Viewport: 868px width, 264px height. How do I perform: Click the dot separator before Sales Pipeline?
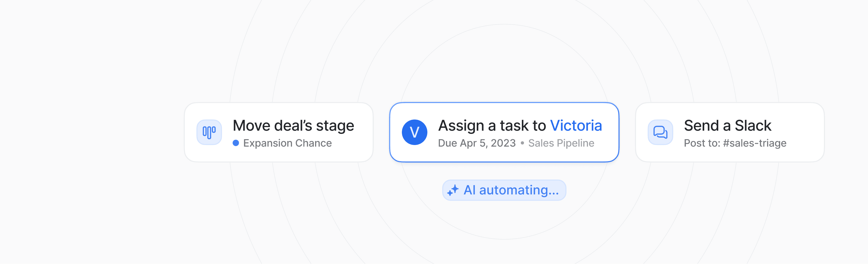pos(522,143)
